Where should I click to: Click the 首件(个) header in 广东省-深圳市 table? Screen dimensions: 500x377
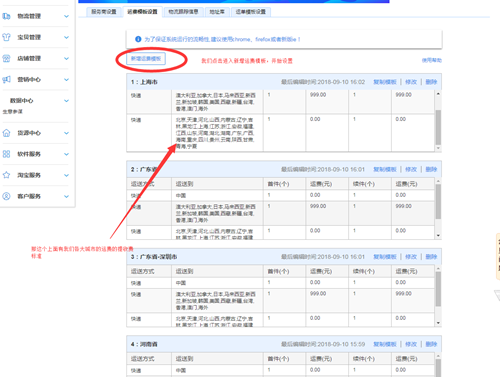pos(278,271)
